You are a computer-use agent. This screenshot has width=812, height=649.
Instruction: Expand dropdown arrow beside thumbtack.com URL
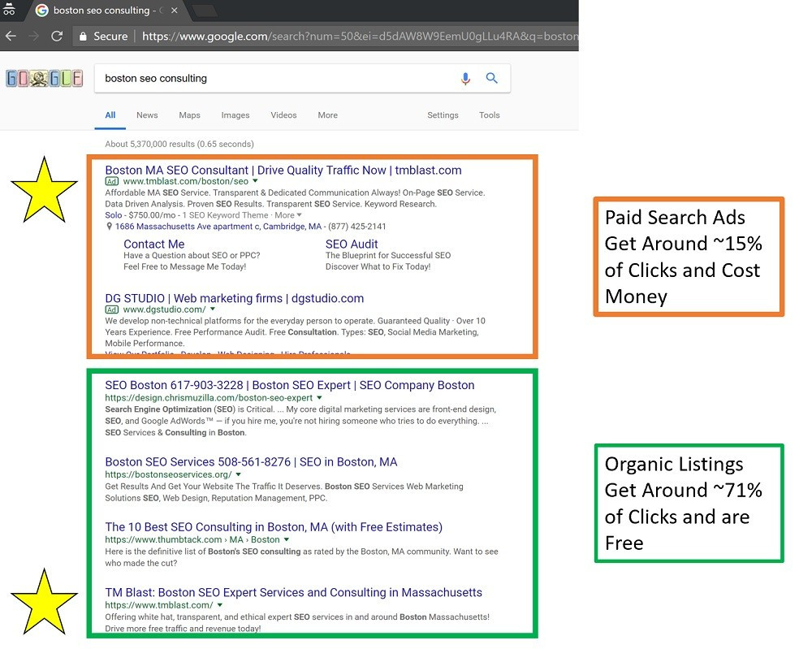point(287,539)
